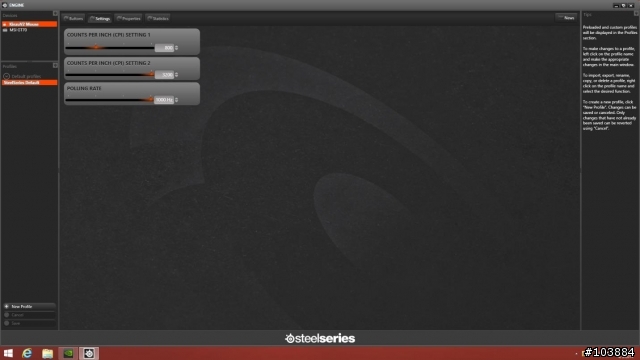
Task: Click the CPI Setting 2 value field showing 3200
Action: (x=164, y=75)
